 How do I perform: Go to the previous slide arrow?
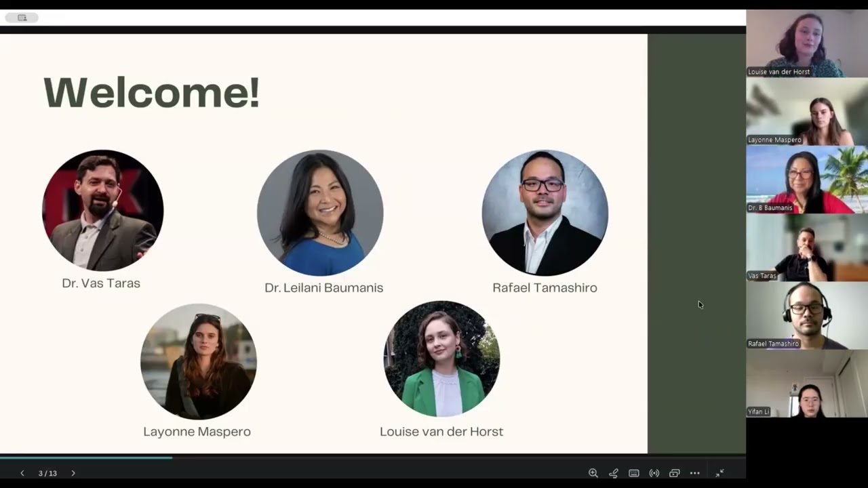click(22, 473)
